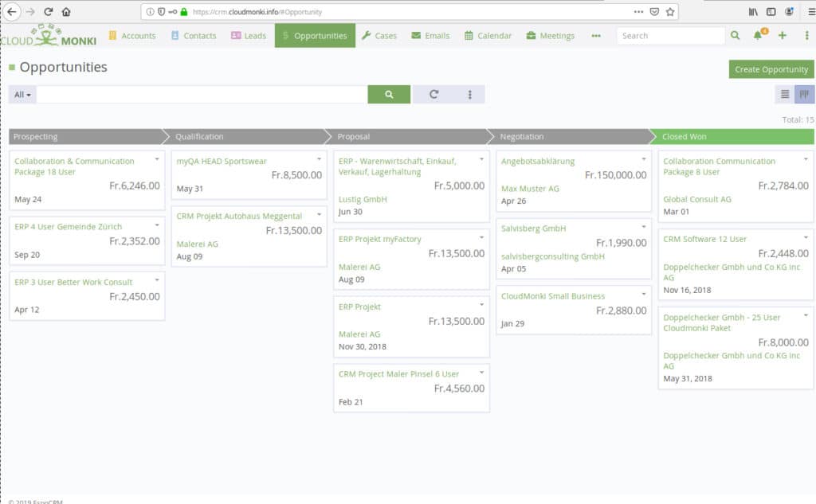This screenshot has width=816, height=504.
Task: Open filter options vertical dots menu
Action: tap(470, 94)
